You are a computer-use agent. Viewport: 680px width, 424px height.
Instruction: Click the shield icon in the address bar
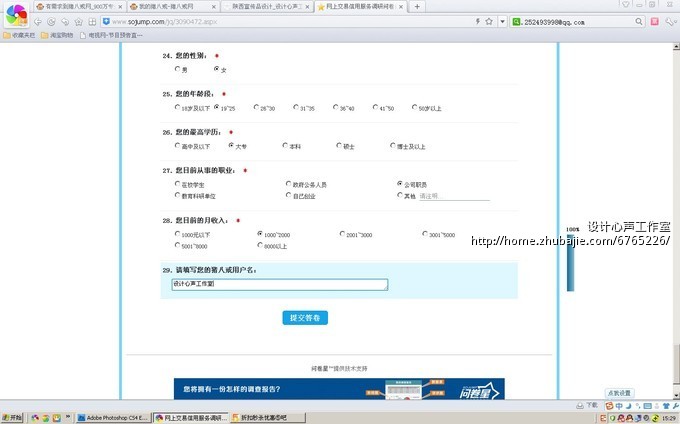coord(106,21)
